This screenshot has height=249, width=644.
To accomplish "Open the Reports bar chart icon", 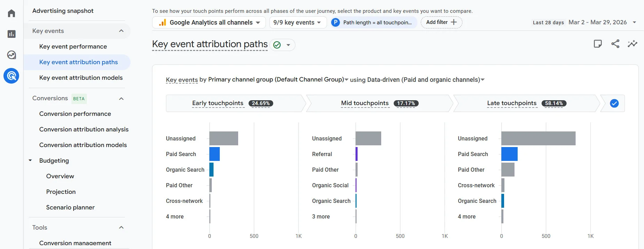I will pyautogui.click(x=11, y=34).
